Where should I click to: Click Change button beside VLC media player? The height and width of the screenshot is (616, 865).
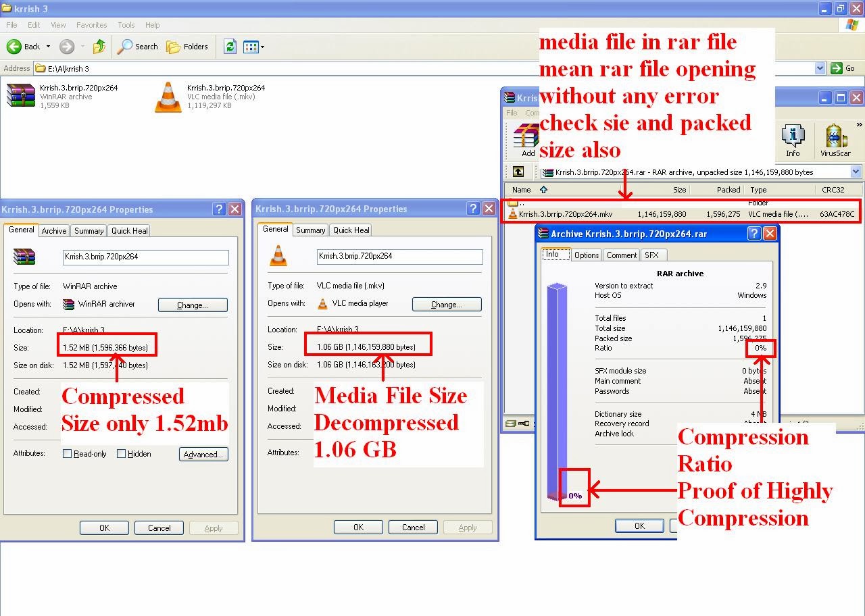(x=447, y=304)
